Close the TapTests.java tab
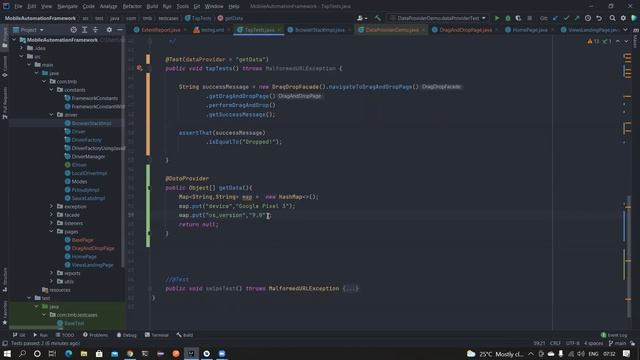640x360 pixels. pos(279,30)
